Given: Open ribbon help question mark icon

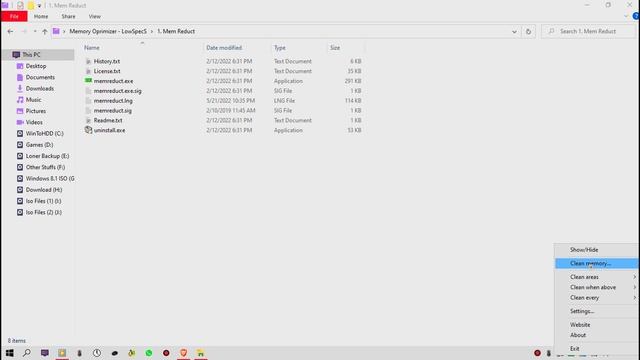Looking at the screenshot, I should (x=636, y=16).
